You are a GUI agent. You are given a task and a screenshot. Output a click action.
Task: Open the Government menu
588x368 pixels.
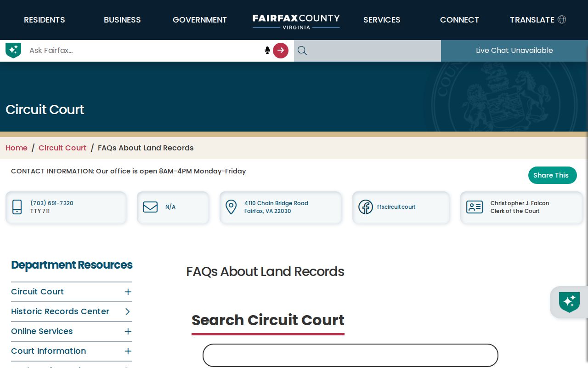pos(200,20)
